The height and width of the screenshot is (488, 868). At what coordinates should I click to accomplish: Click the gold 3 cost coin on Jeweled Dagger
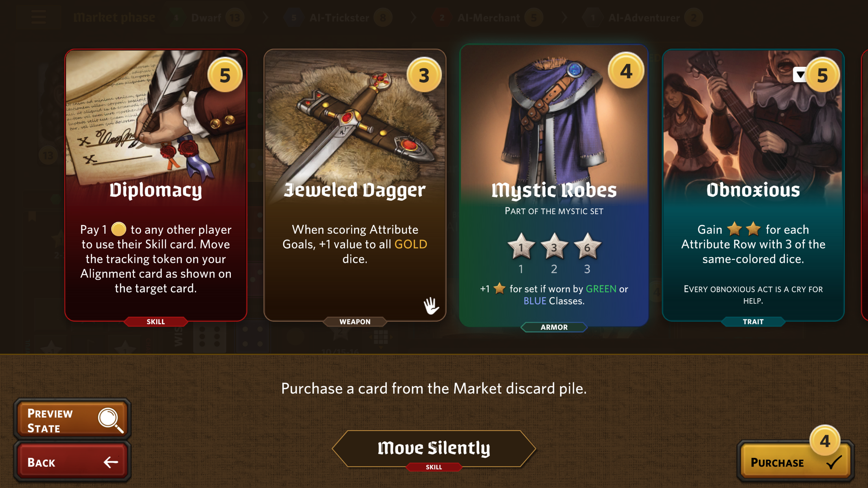pos(424,75)
